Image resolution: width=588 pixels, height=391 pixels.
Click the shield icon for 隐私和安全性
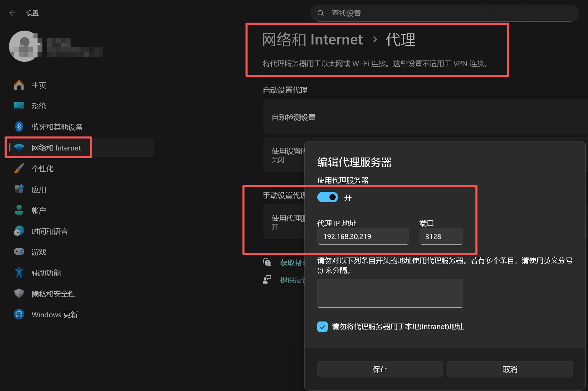click(19, 293)
